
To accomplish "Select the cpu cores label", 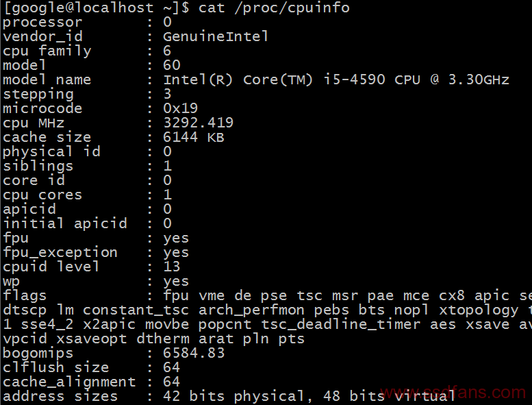I will 42,195.
